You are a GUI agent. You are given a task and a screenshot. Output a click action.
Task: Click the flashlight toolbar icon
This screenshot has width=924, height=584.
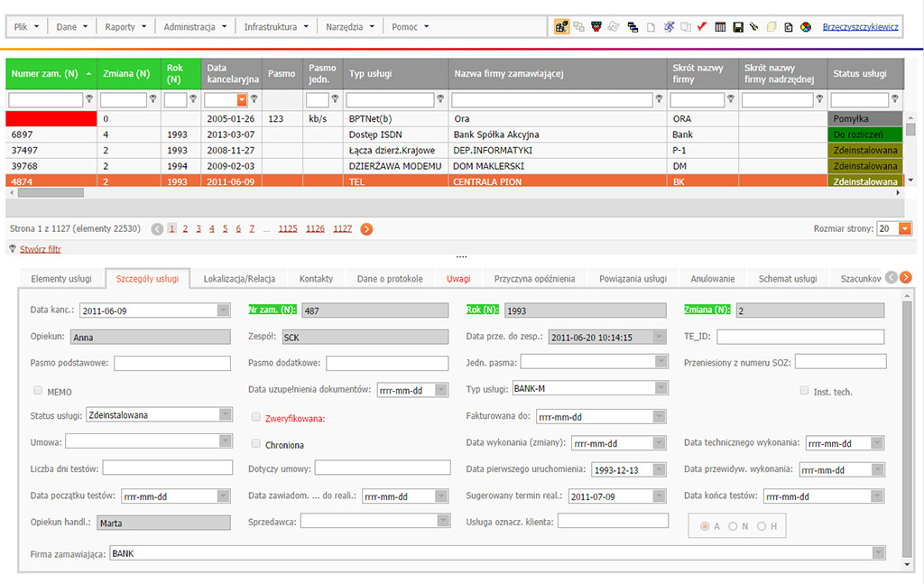(x=753, y=27)
